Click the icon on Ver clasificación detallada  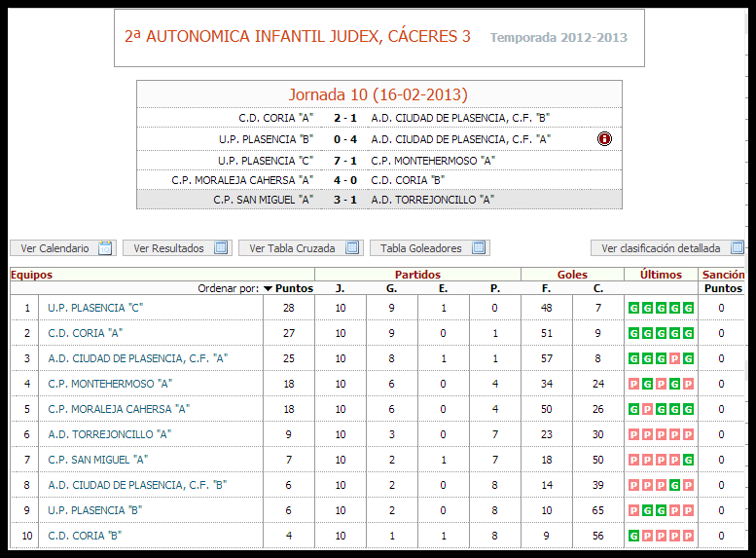click(738, 248)
